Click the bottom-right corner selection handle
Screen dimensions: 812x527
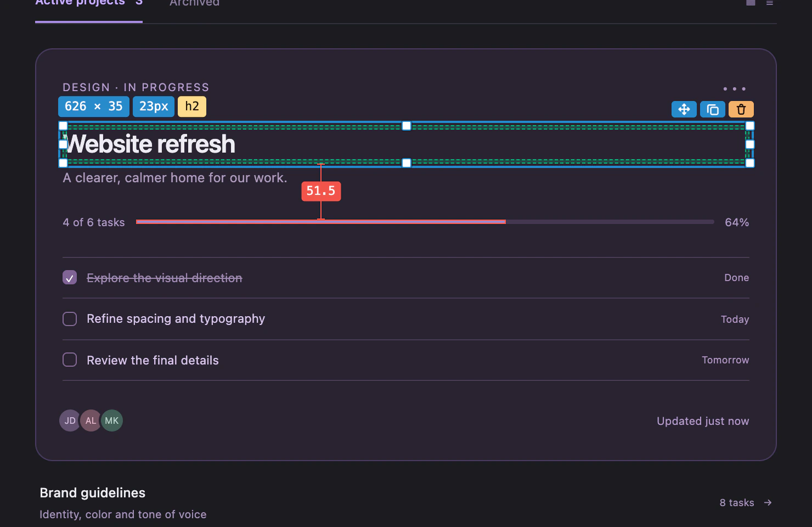coord(750,163)
